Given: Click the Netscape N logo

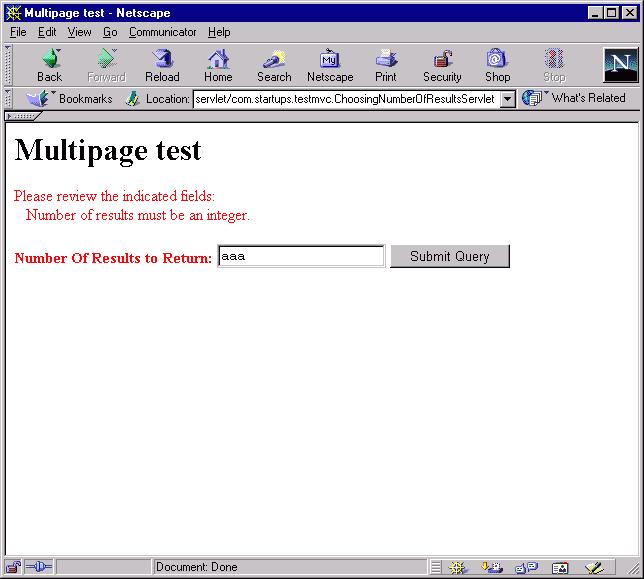Looking at the screenshot, I should pos(620,65).
